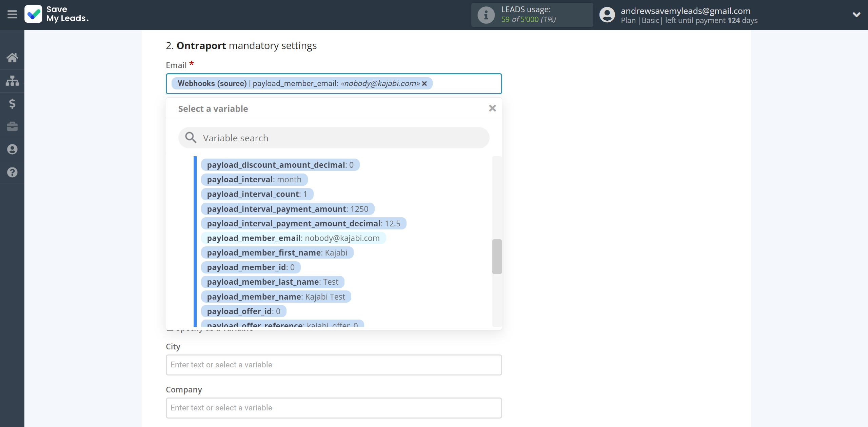Select payload_interval_payment_amount_decimal variable
Image resolution: width=868 pixels, height=427 pixels.
point(303,224)
